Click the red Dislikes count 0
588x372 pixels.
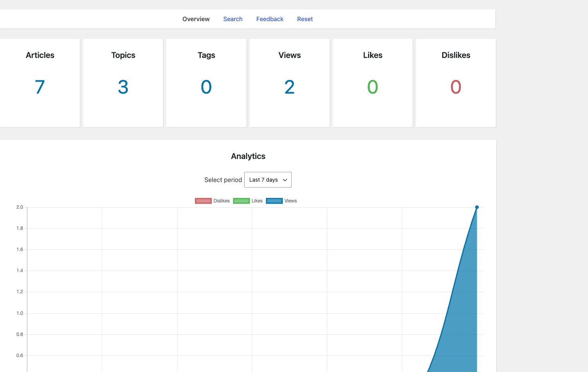point(456,87)
